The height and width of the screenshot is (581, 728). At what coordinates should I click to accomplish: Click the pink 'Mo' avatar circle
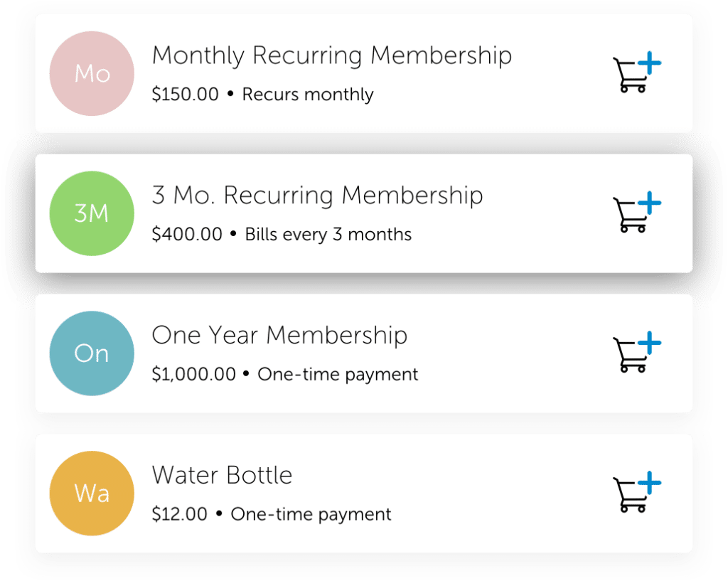coord(92,74)
